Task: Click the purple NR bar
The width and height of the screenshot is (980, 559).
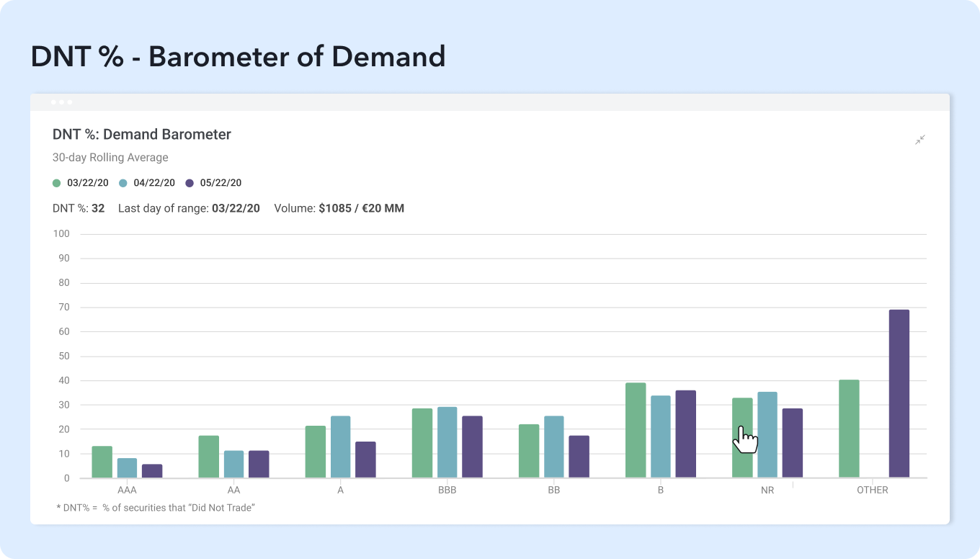Action: click(x=792, y=443)
